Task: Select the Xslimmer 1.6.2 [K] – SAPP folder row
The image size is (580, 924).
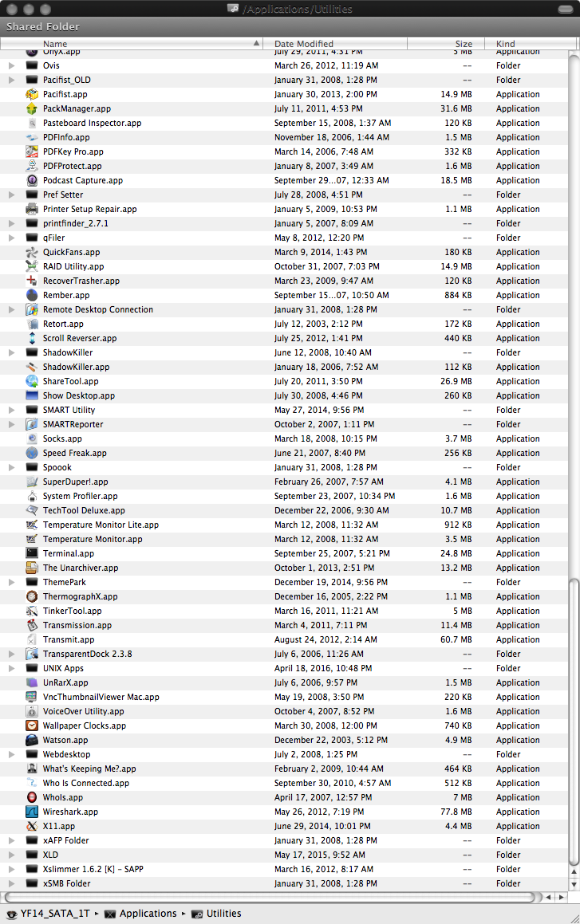Action: (x=284, y=869)
